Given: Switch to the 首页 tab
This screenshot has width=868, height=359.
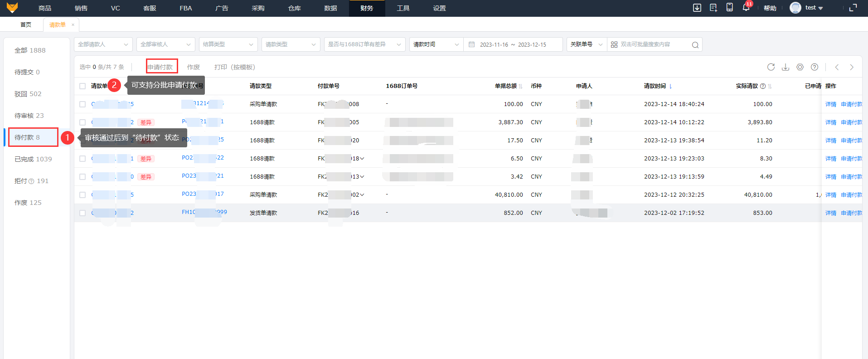Looking at the screenshot, I should pyautogui.click(x=26, y=25).
